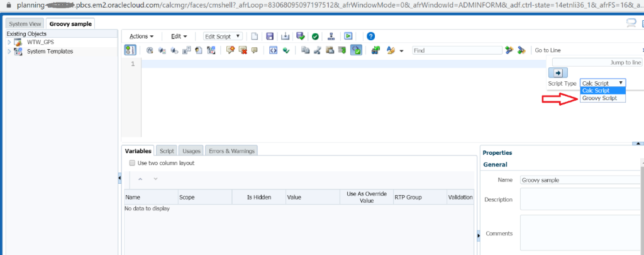The image size is (644, 255).
Task: Click the remove comment red X icon
Action: 242,50
